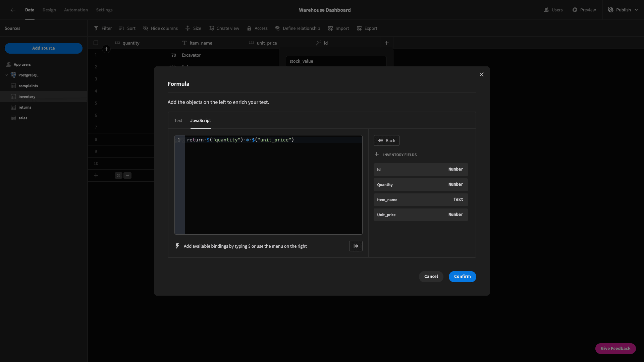Click Define relationship in toolbar
The width and height of the screenshot is (644, 362).
pyautogui.click(x=298, y=28)
